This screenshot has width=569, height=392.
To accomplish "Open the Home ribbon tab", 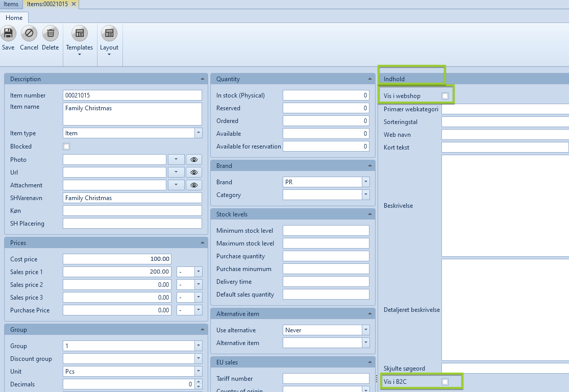I will coord(14,18).
